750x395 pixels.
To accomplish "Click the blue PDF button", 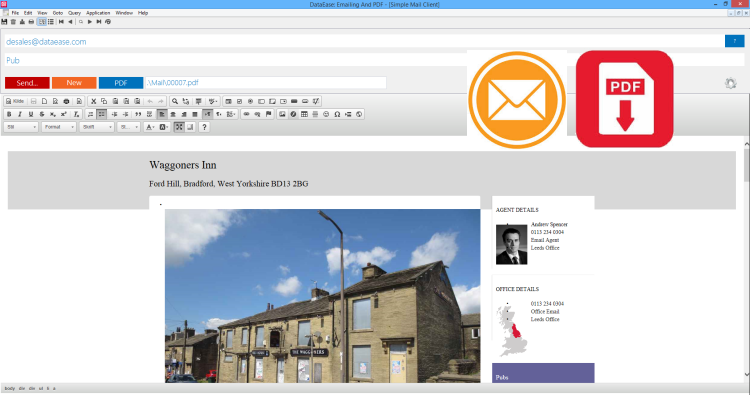I will (121, 83).
